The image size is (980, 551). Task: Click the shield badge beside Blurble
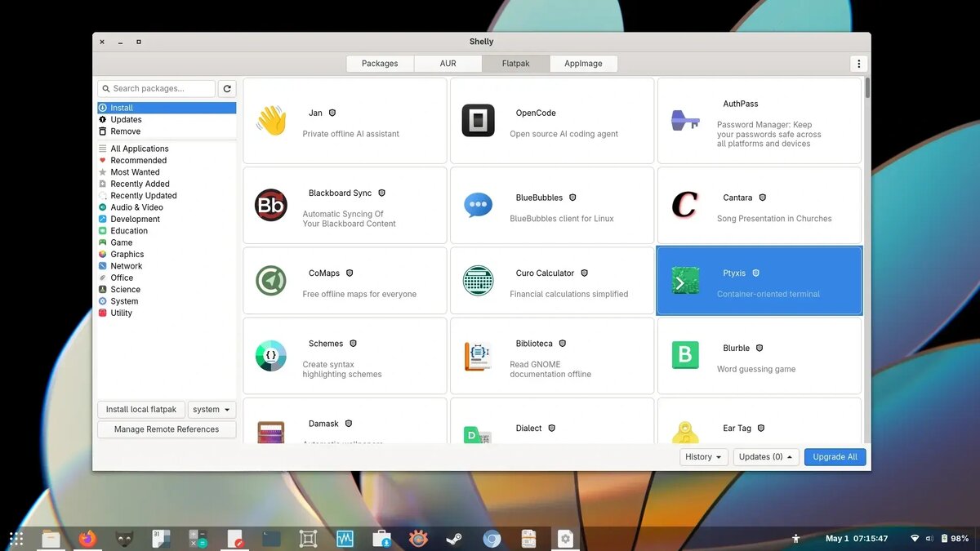click(x=759, y=349)
